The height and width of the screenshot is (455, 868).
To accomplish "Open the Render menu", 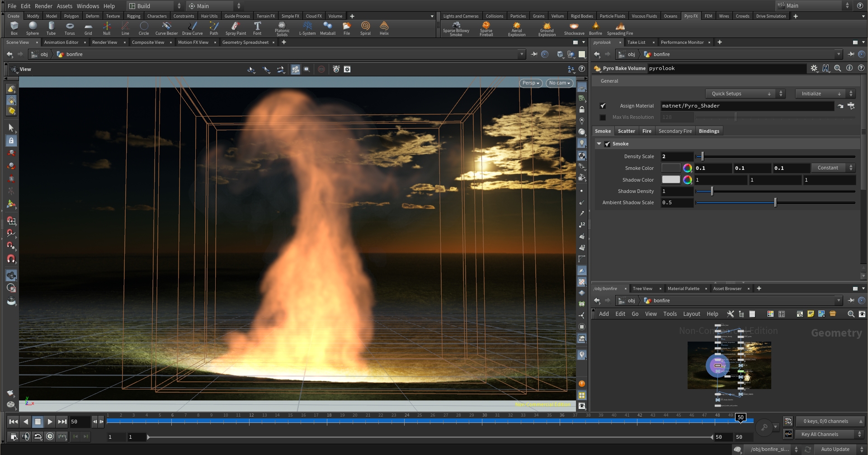I will pos(43,6).
